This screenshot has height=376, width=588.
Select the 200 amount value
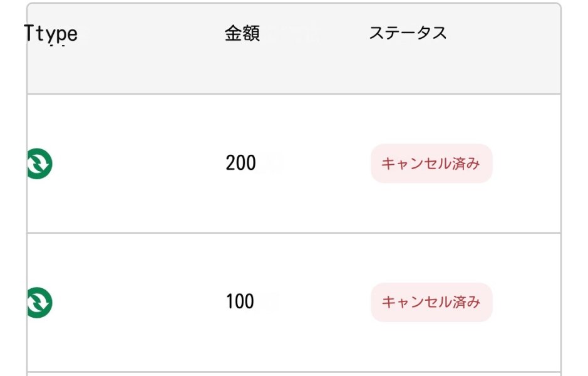[x=240, y=163]
